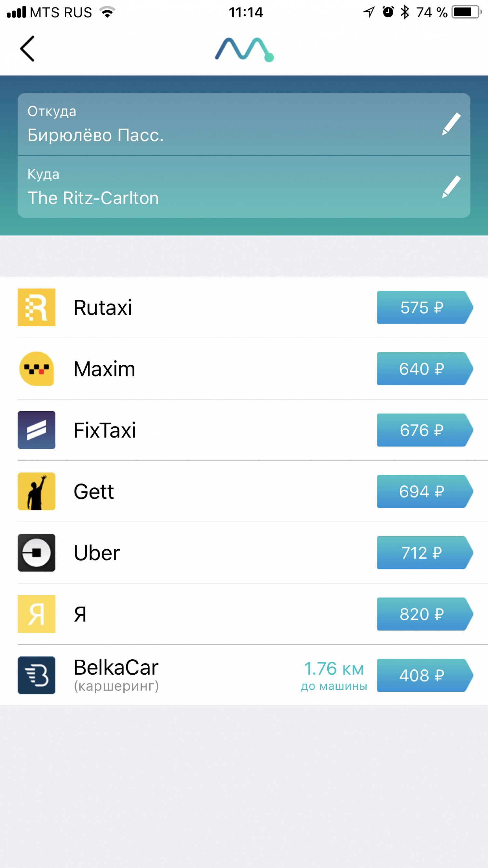Screen dimensions: 488x868
Task: Tap the Maxim taxi icon
Action: pyautogui.click(x=36, y=369)
